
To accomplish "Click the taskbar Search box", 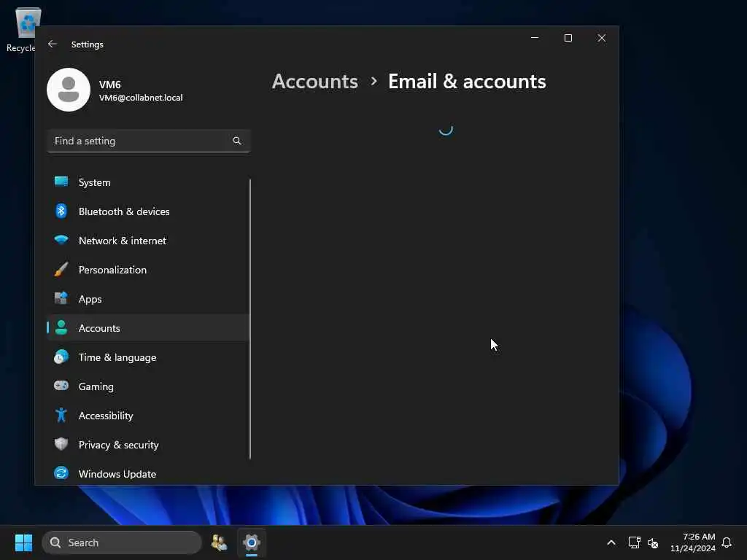I will tap(122, 542).
